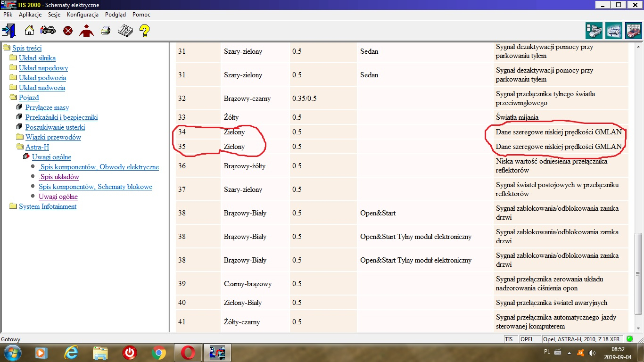Open Spis komponentów, Schematy blokowe link
Viewport: 644px width, 362px height.
(x=95, y=187)
